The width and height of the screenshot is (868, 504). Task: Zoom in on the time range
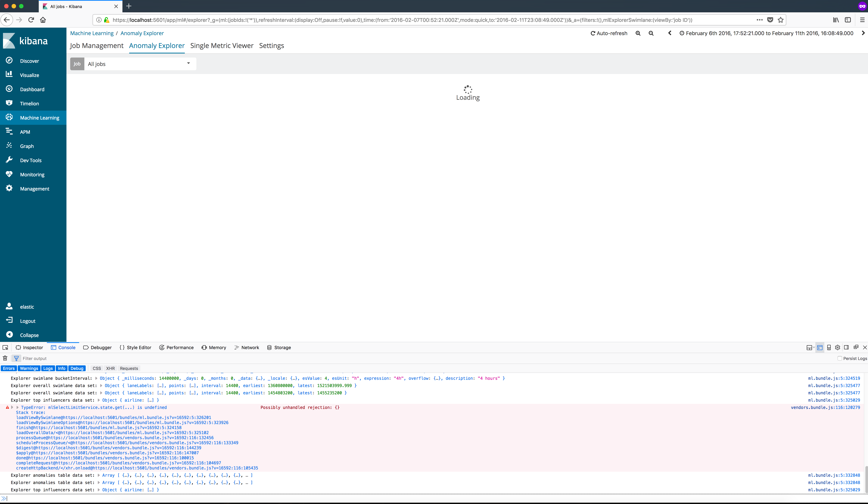coord(638,33)
